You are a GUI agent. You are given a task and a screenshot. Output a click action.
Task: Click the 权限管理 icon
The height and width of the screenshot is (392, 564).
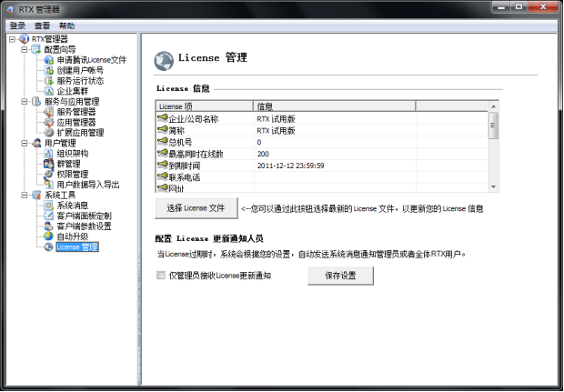pyautogui.click(x=48, y=175)
